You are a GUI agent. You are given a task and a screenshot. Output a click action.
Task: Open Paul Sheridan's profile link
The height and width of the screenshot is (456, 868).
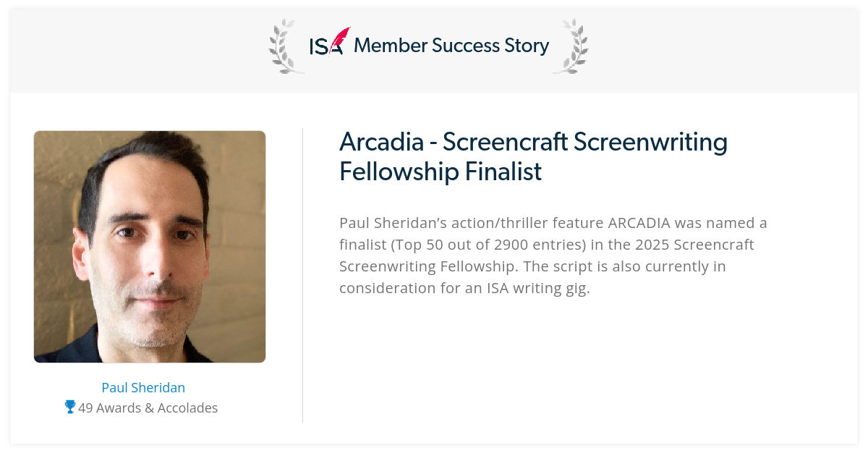click(143, 387)
